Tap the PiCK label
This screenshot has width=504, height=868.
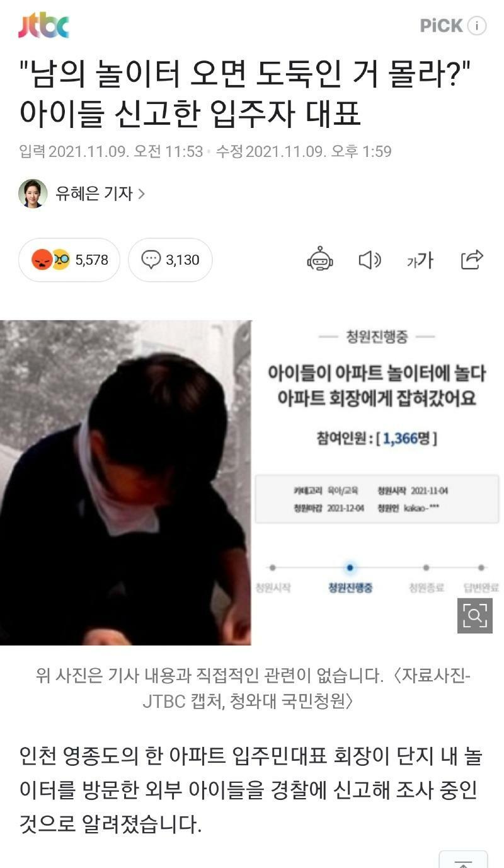pos(442,26)
